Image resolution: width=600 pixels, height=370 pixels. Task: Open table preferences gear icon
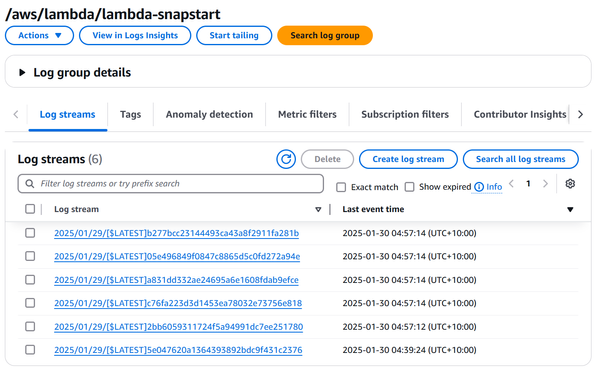point(570,184)
